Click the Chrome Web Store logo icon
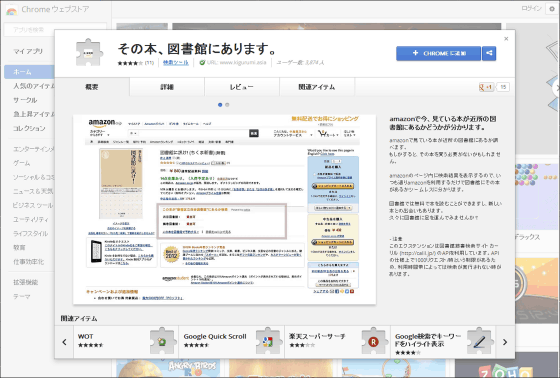 (x=11, y=10)
